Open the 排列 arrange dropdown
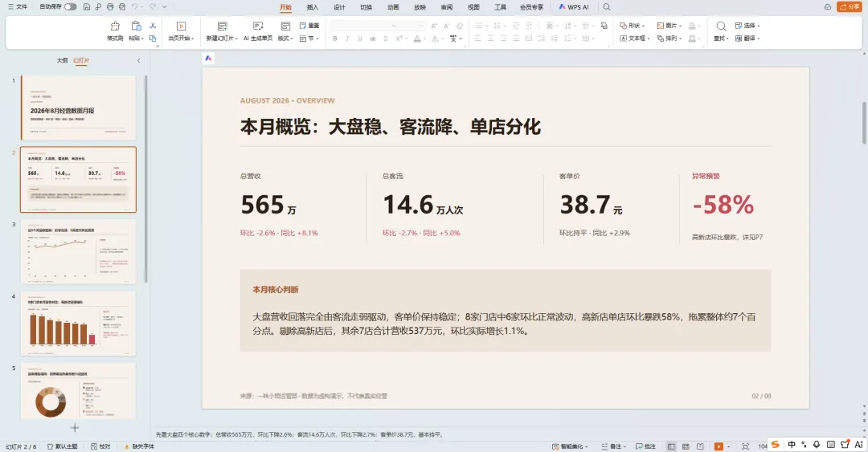Viewport: 868px width, 452px height. click(669, 39)
